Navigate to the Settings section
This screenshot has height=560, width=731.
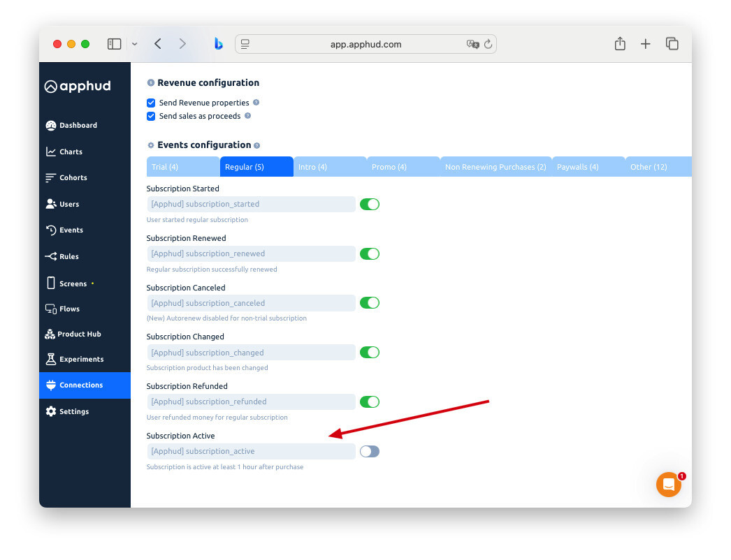tap(73, 411)
